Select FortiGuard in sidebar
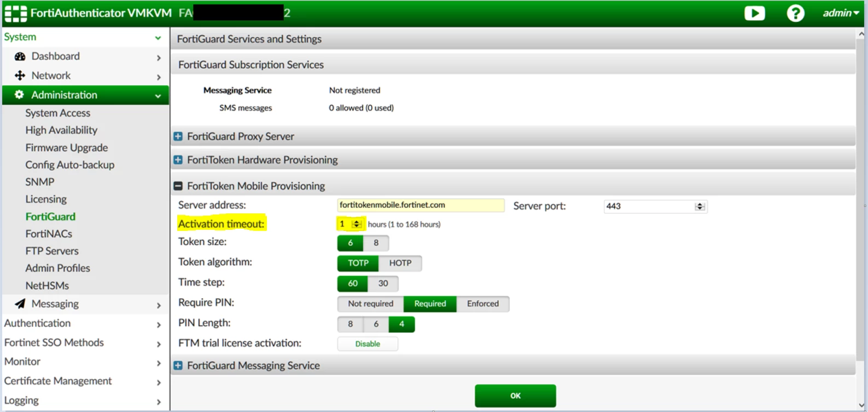The image size is (868, 412). click(50, 217)
